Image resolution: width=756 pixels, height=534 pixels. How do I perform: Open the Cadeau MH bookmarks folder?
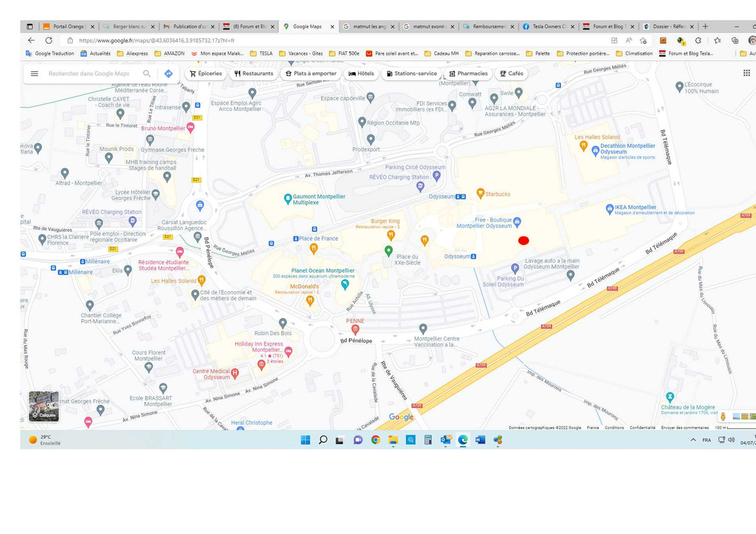coord(441,53)
